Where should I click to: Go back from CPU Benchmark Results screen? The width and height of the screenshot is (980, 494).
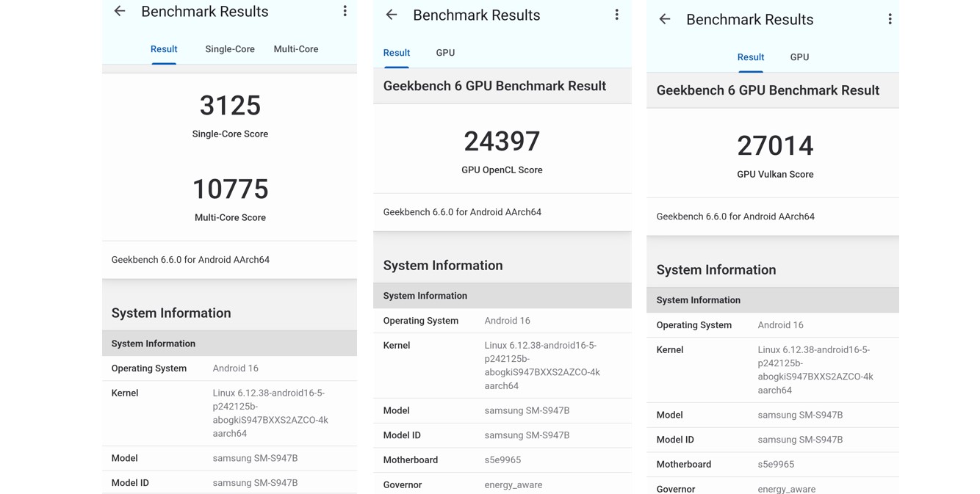120,11
